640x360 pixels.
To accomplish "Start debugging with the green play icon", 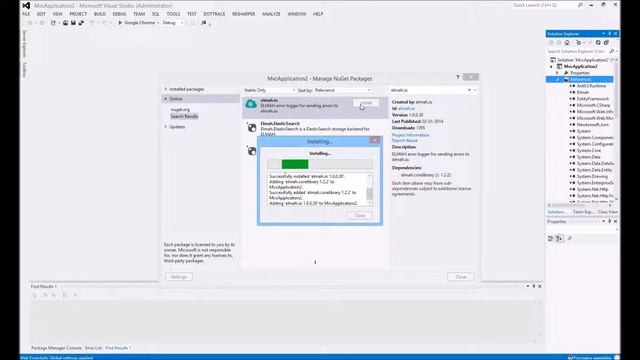I will click(x=120, y=23).
